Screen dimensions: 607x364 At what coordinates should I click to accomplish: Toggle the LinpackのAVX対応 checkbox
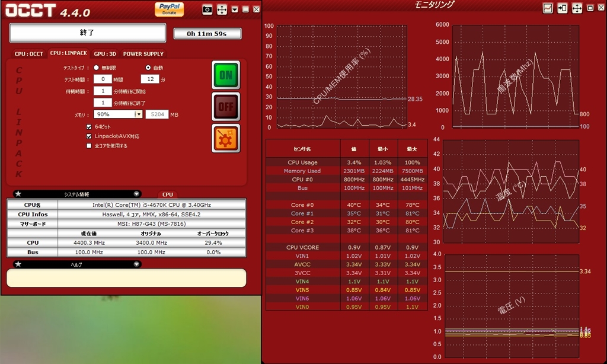[89, 136]
